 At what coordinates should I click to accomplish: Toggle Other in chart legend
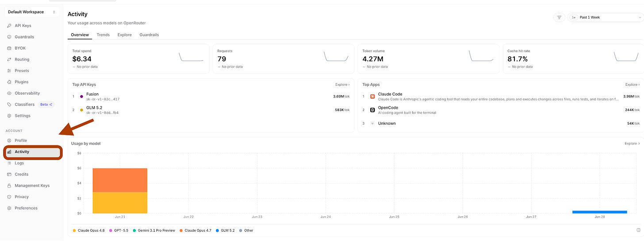pyautogui.click(x=246, y=230)
